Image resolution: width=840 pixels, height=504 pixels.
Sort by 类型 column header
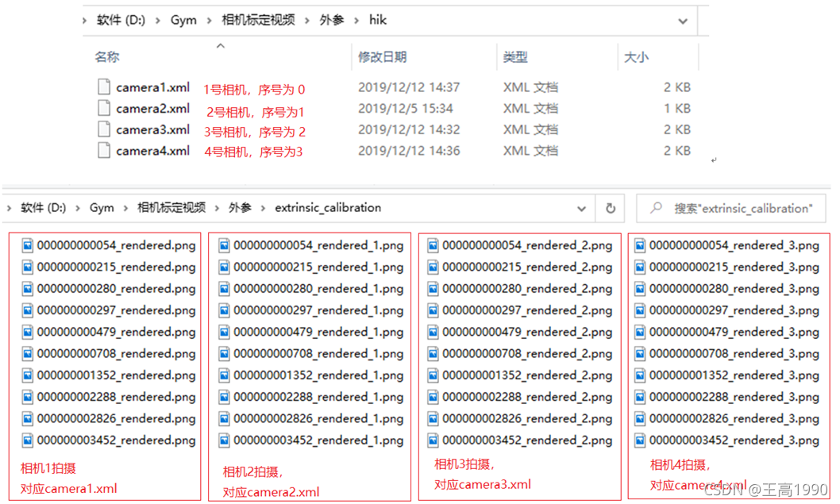click(x=515, y=57)
